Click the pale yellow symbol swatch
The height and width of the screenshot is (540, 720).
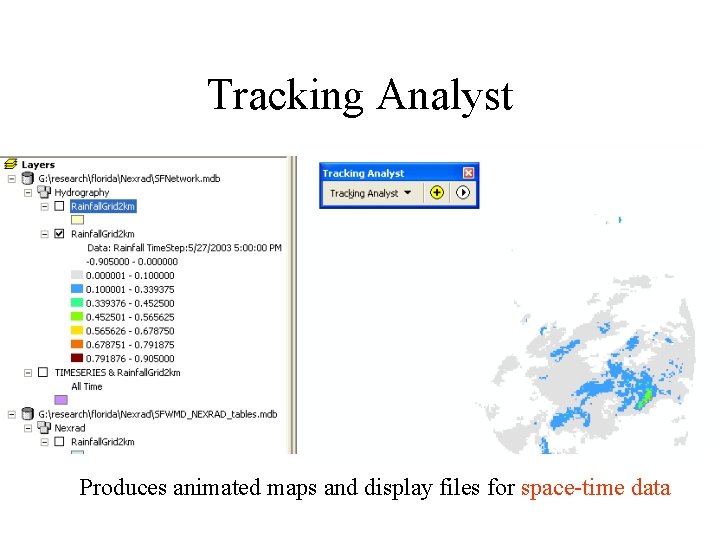click(77, 220)
